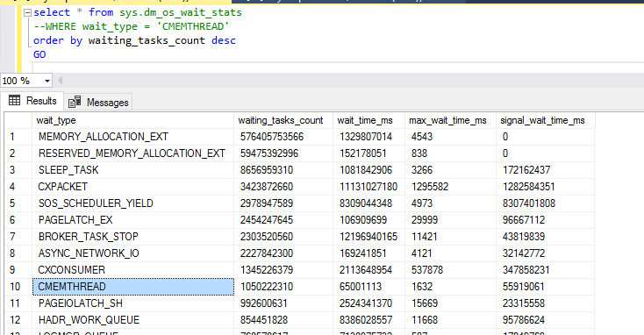Open the 100 % zoom dropdown

[x=47, y=81]
